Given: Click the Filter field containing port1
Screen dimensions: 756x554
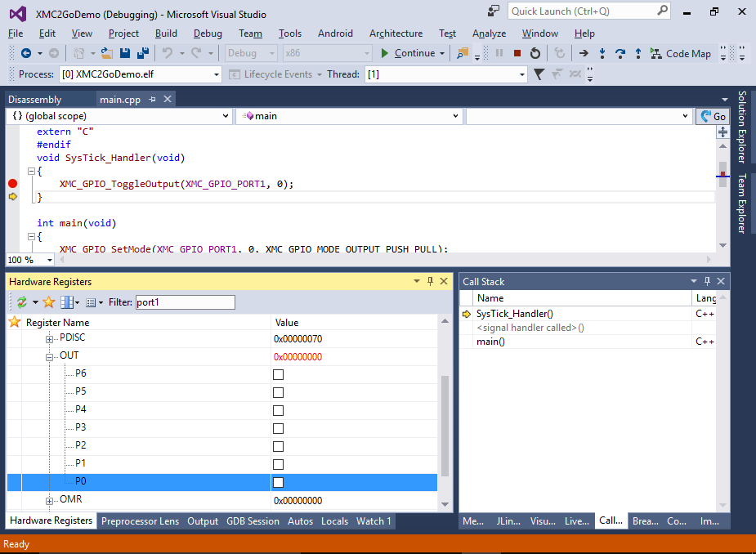Looking at the screenshot, I should tap(186, 302).
